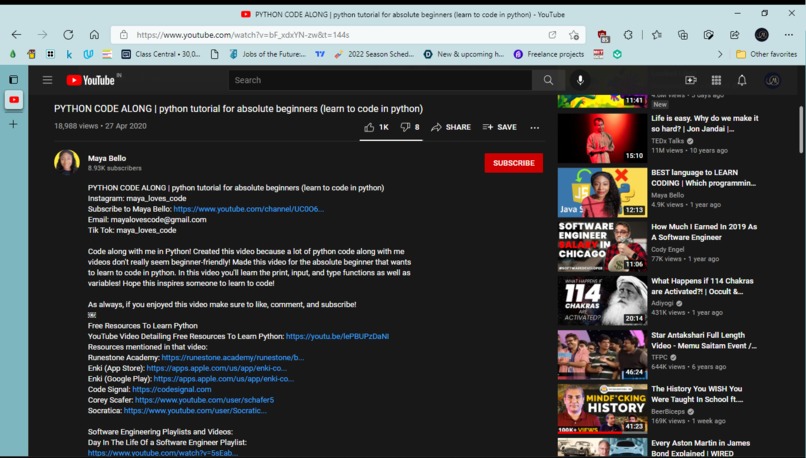Reload the page with the refresh icon
Viewport: 806px width, 458px height.
tap(68, 35)
